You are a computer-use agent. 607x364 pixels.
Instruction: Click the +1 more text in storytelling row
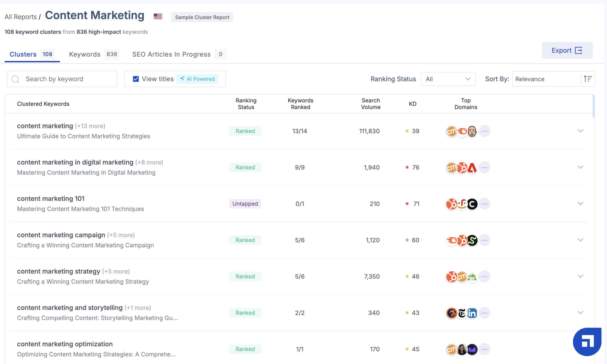pyautogui.click(x=138, y=308)
